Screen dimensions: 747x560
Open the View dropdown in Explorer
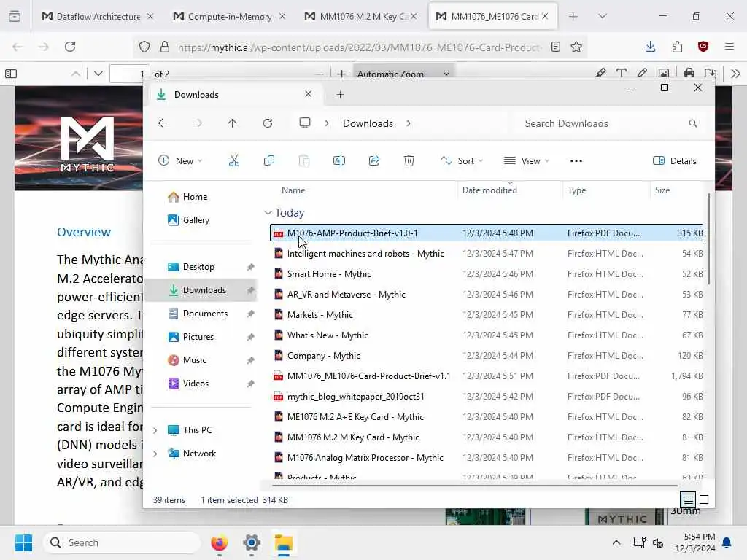[x=527, y=161]
